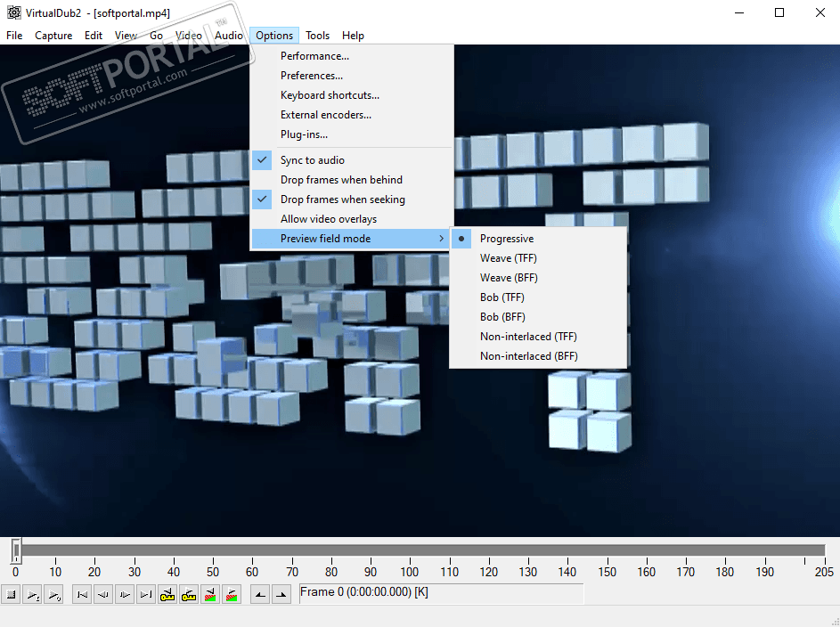The height and width of the screenshot is (627, 840).
Task: Go to previous key frame (yellow key)
Action: coord(167,594)
